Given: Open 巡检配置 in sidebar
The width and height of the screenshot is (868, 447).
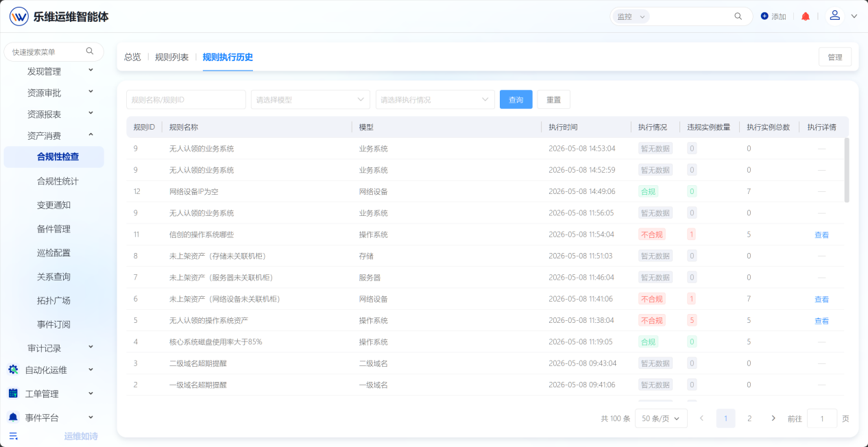Looking at the screenshot, I should [x=54, y=253].
